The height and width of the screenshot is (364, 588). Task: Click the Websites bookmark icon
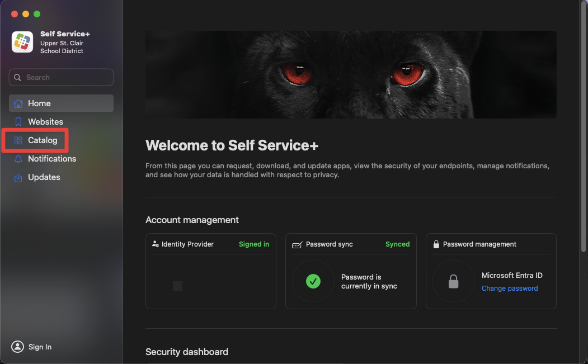(18, 122)
